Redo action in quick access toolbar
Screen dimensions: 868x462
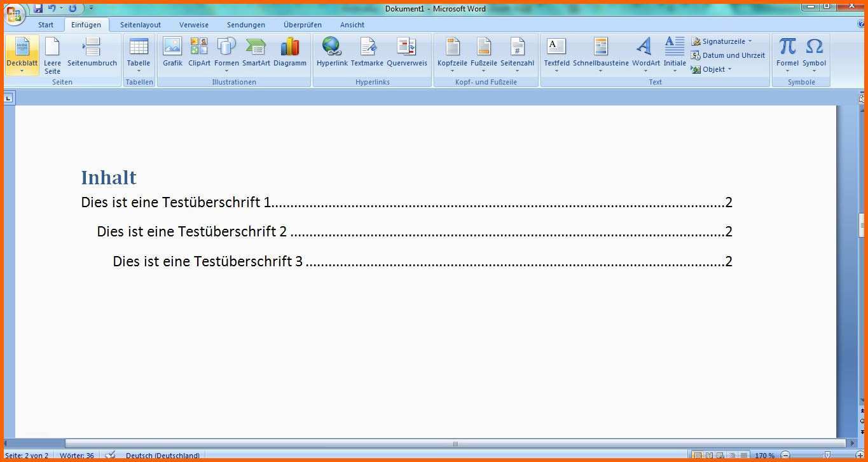(72, 8)
